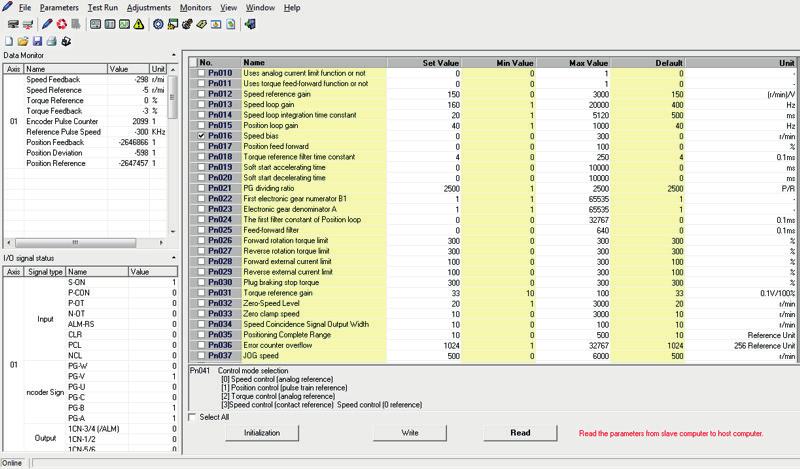Select the Position Deviation row in Data Monitor
This screenshot has height=469, width=800.
94,153
